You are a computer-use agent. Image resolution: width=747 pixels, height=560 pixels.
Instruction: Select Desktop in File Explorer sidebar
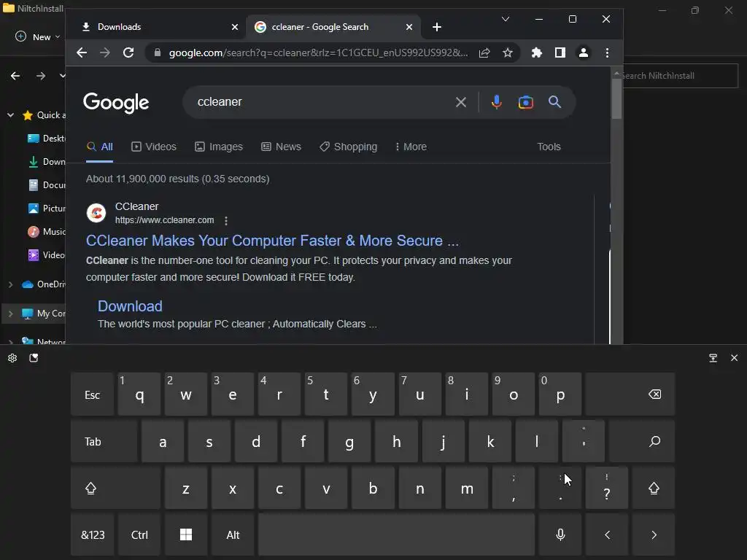[x=46, y=138]
